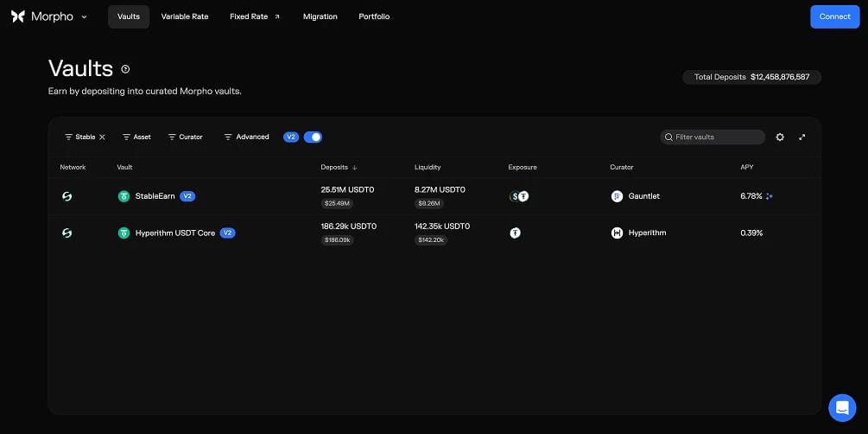Click the V2 badge next to StableEarn

click(x=187, y=196)
